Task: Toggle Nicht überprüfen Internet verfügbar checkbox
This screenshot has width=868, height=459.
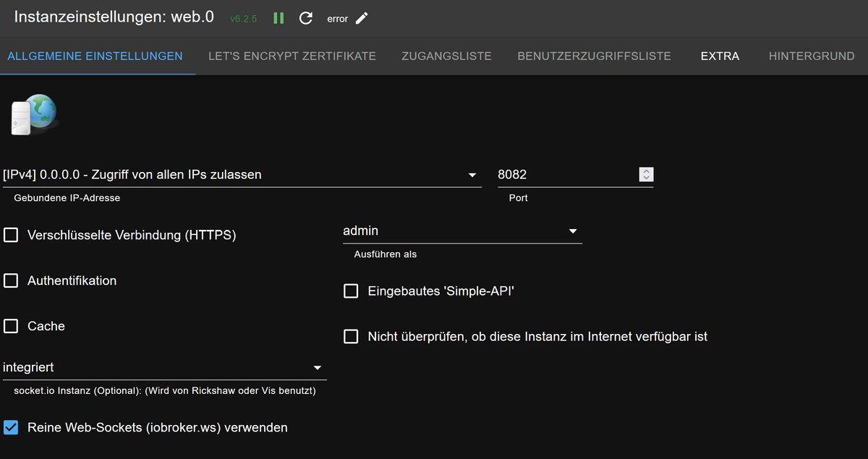Action: (x=351, y=336)
